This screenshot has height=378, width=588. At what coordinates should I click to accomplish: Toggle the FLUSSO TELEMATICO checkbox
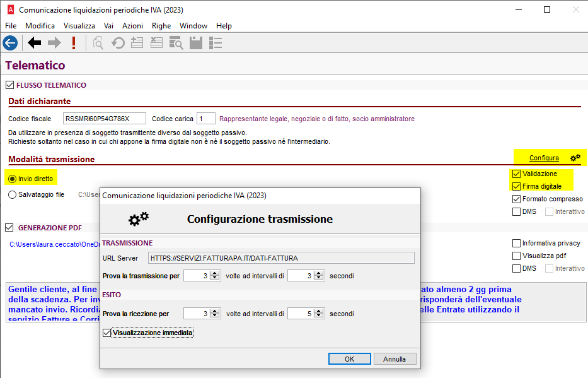tap(9, 85)
